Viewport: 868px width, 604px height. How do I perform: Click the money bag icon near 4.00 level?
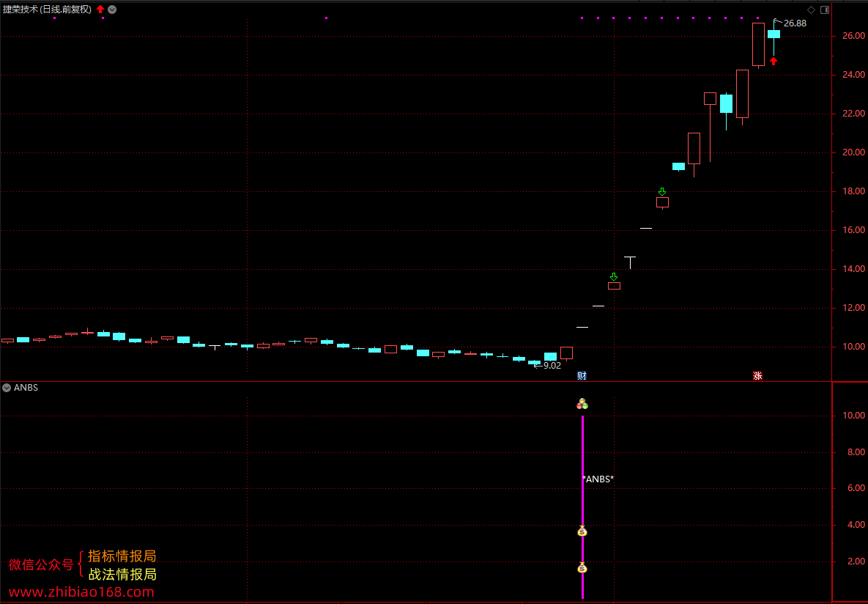582,531
